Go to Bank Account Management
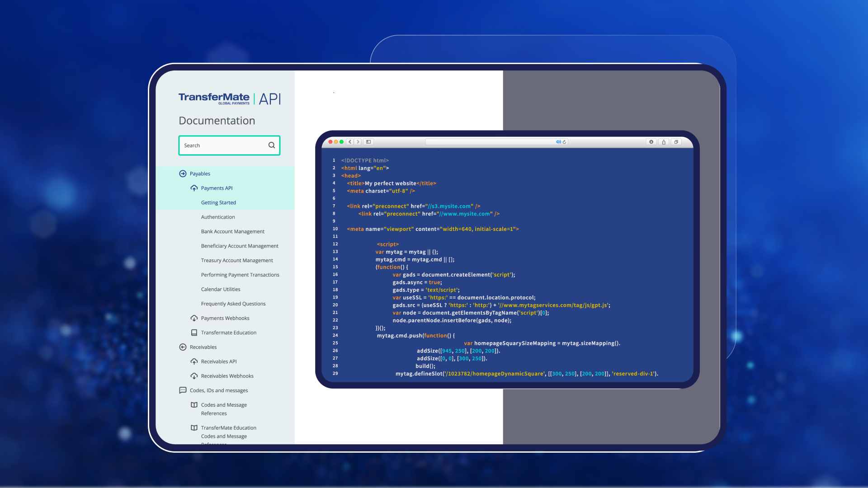This screenshot has height=488, width=868. coord(232,231)
